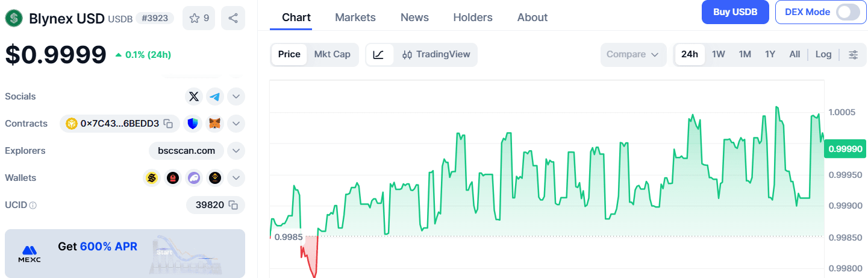Click the 0.9985 chart baseline label
868x278 pixels.
289,237
